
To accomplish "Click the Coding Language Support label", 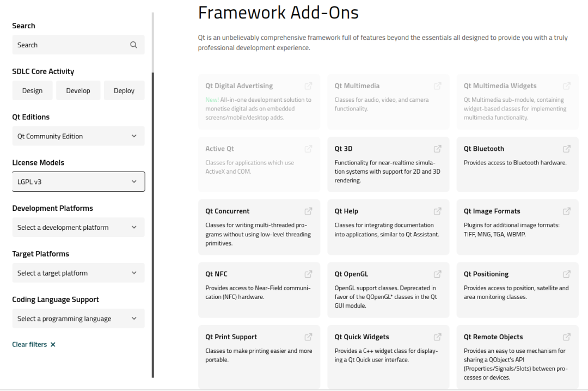I will point(56,300).
